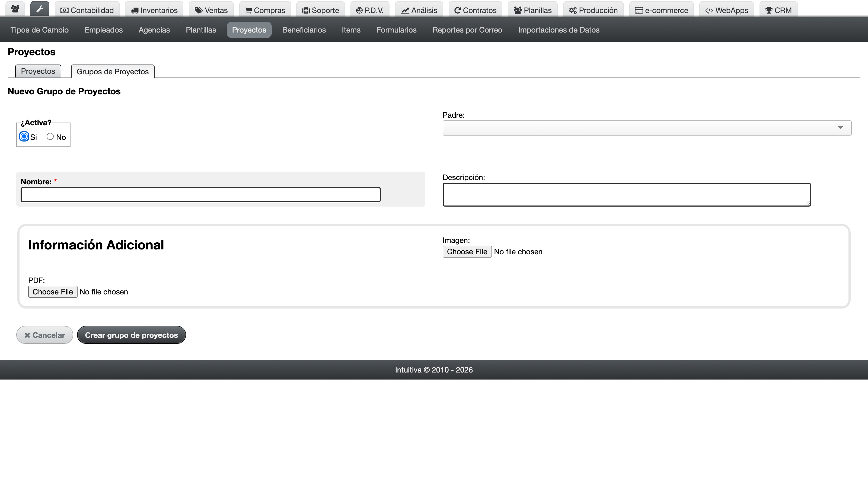Open Ventas module with tag icon

tap(211, 10)
